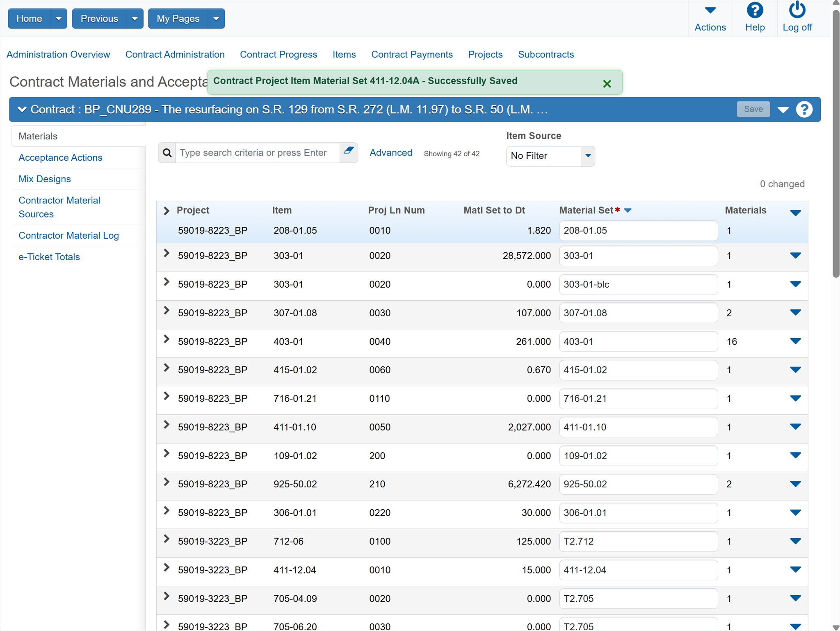
Task: Click the contract header help icon
Action: point(804,110)
